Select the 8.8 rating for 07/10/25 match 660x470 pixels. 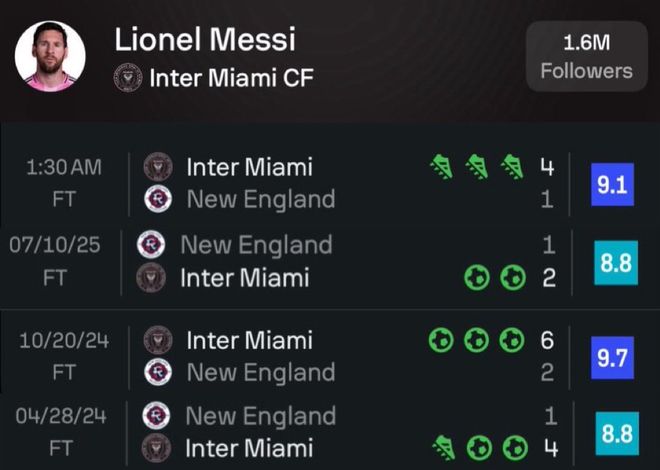coord(615,263)
